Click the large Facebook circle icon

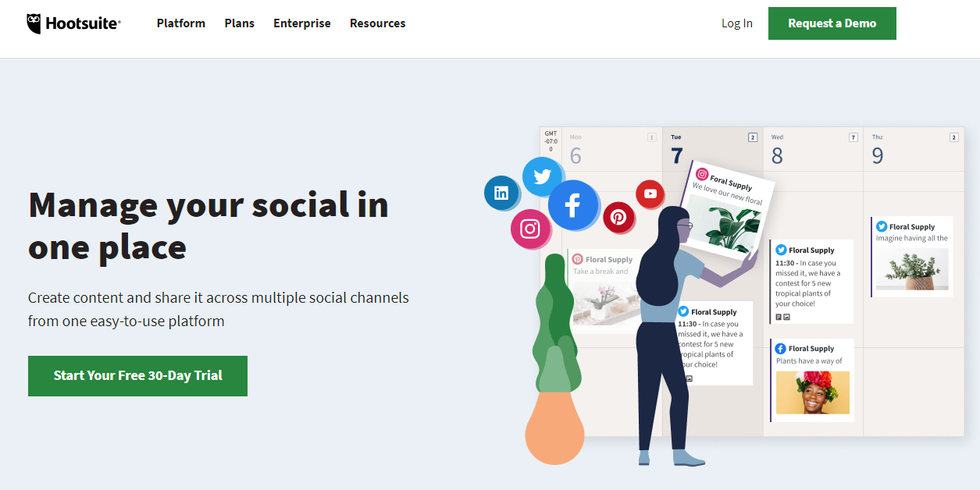pyautogui.click(x=573, y=205)
